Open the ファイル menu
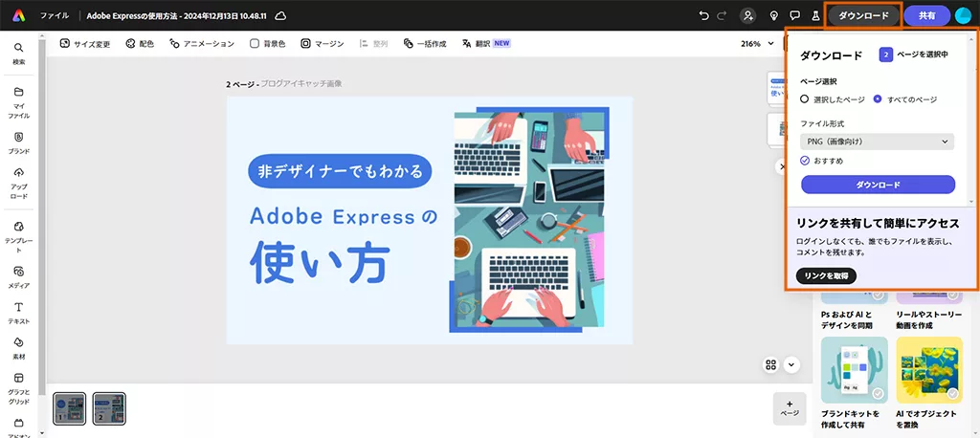The image size is (980, 438). tap(55, 15)
